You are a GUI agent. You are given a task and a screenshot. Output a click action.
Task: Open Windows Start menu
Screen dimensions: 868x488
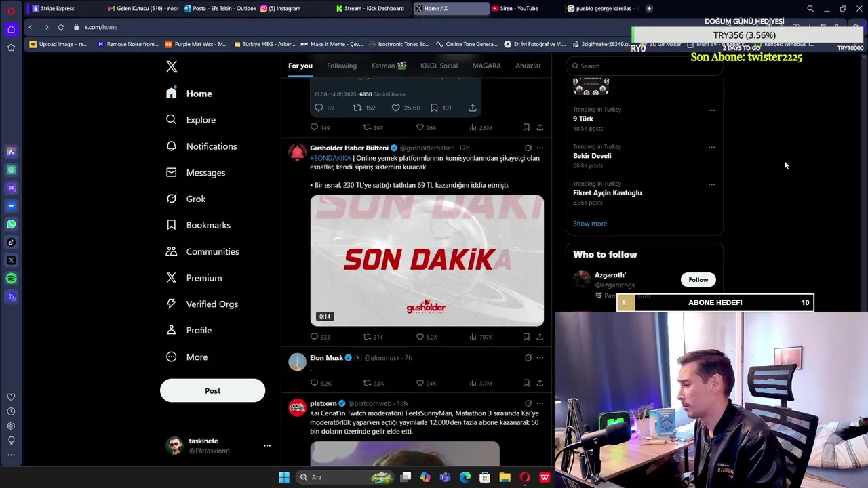pyautogui.click(x=284, y=477)
